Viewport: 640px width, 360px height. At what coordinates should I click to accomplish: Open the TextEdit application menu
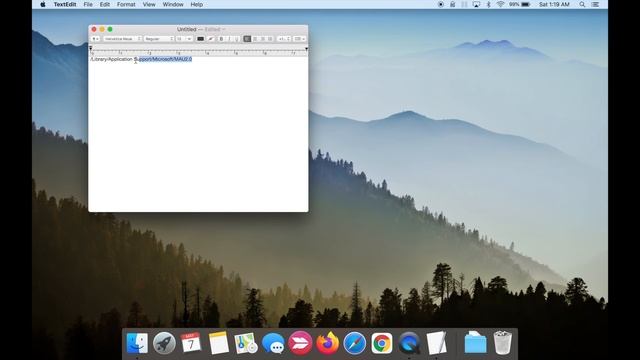tap(65, 4)
